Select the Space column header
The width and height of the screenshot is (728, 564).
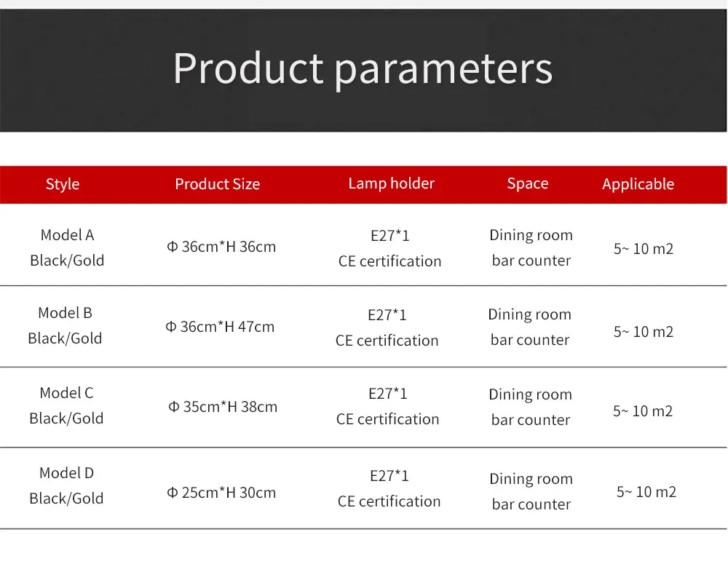click(x=527, y=183)
